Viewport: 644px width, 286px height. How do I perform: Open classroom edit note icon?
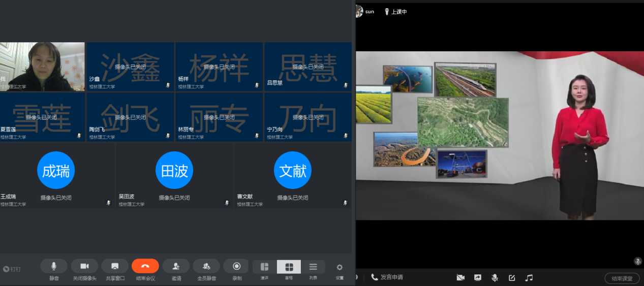tap(512, 277)
